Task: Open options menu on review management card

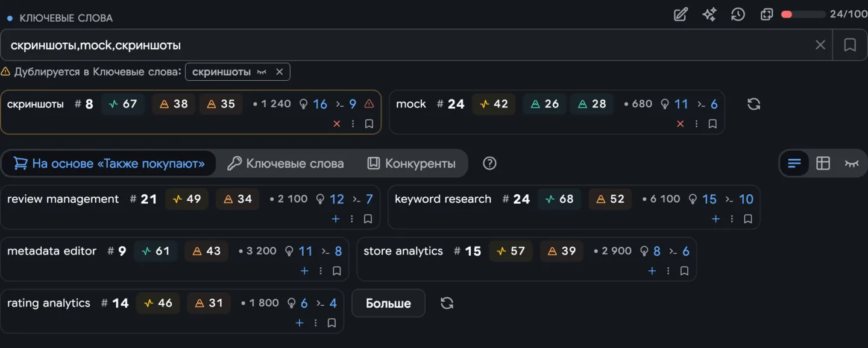Action: pos(352,219)
